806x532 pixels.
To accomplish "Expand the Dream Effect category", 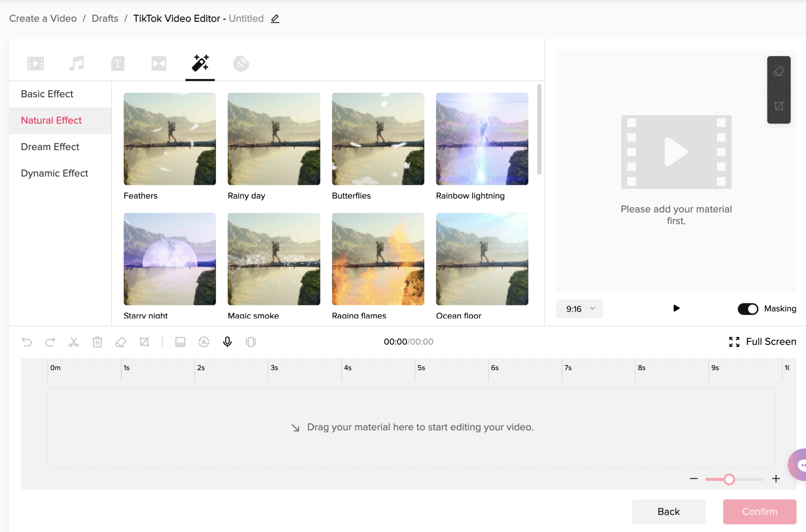I will (50, 146).
